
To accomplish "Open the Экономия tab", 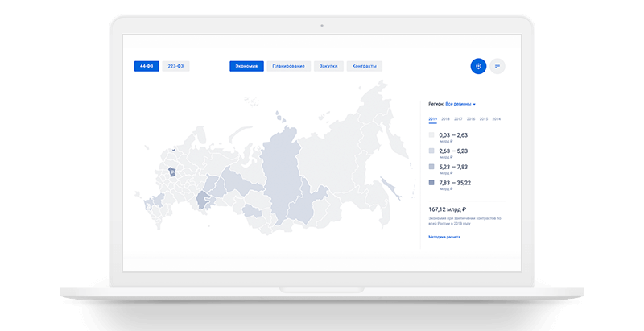I will point(246,66).
